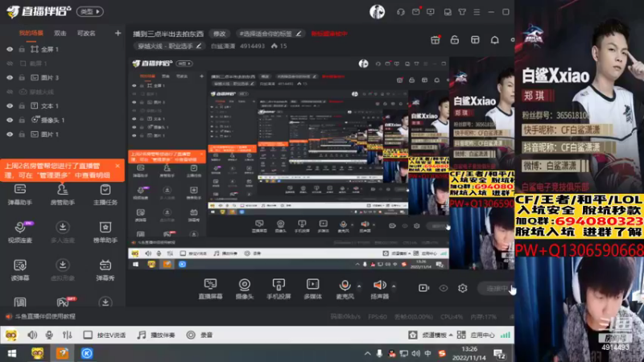Download the 虚拟形象 plugin
Image resolution: width=644 pixels, height=362 pixels.
click(63, 270)
